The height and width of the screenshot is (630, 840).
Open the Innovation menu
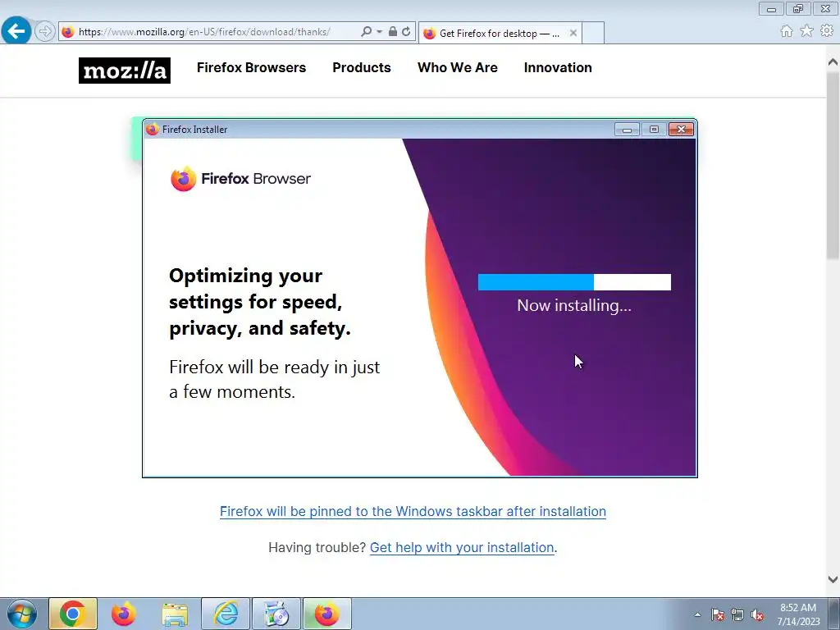(558, 67)
